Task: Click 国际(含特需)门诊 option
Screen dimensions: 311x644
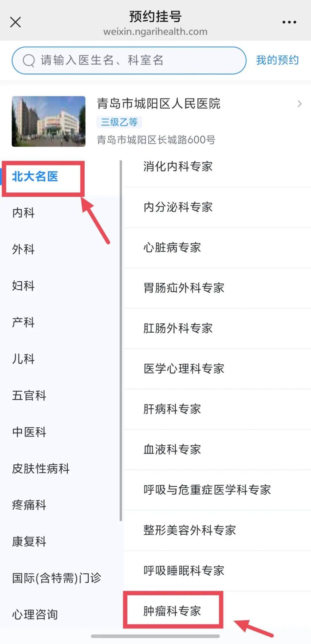Action: tap(57, 577)
